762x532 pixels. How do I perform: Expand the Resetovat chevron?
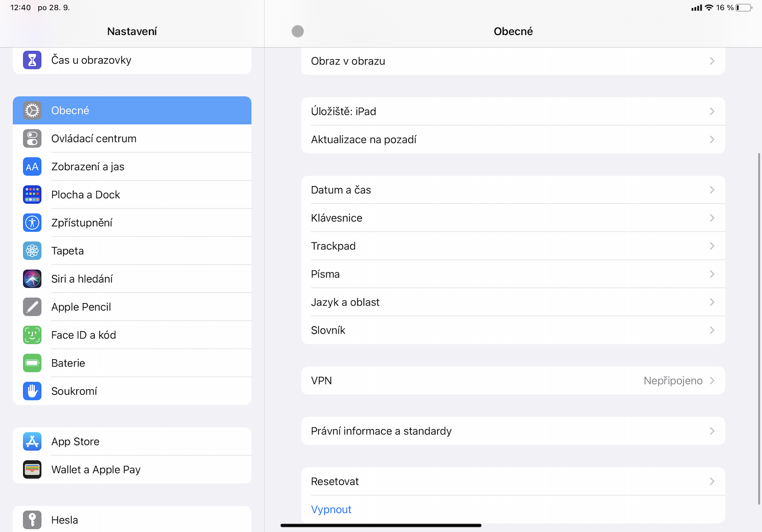[x=712, y=481]
